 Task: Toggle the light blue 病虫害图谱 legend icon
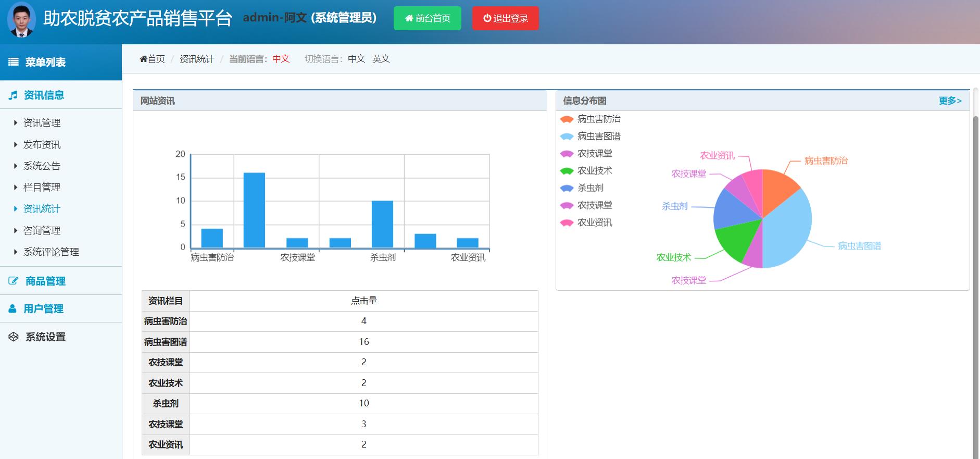[x=567, y=137]
